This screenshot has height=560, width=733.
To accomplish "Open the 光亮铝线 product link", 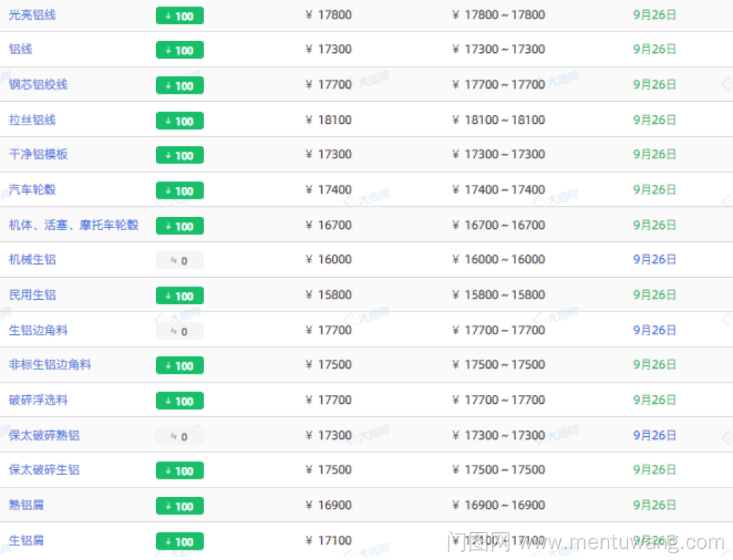I will 32,15.
